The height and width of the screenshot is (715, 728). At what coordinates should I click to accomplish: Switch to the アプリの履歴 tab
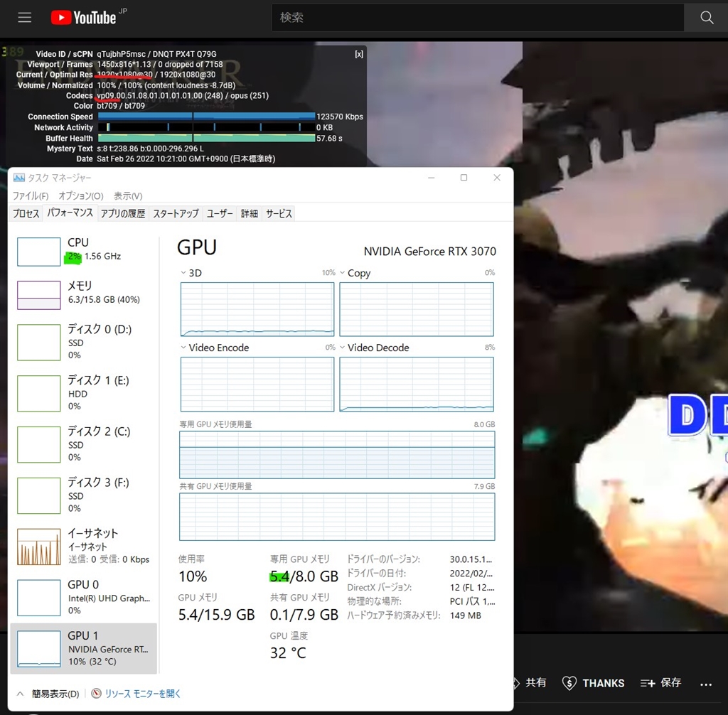click(x=123, y=213)
